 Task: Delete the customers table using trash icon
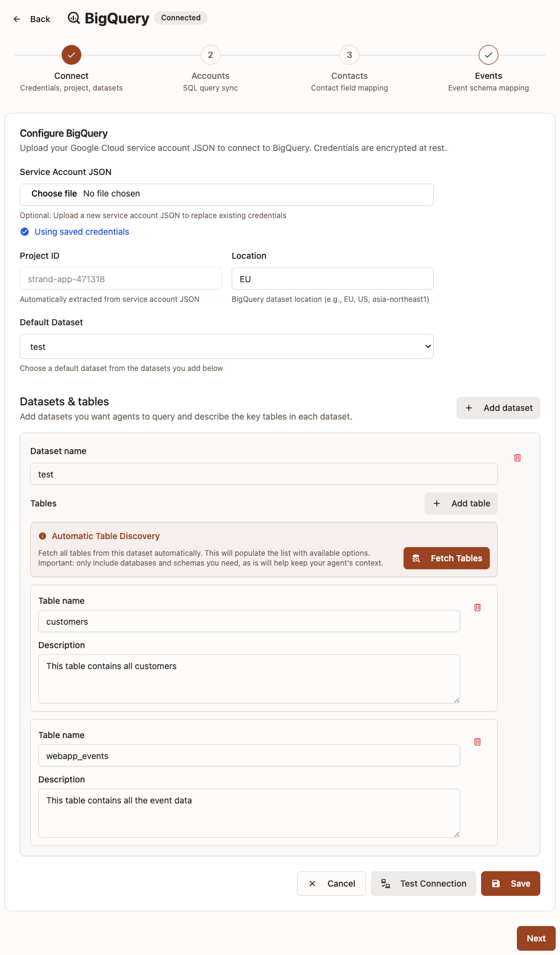477,608
